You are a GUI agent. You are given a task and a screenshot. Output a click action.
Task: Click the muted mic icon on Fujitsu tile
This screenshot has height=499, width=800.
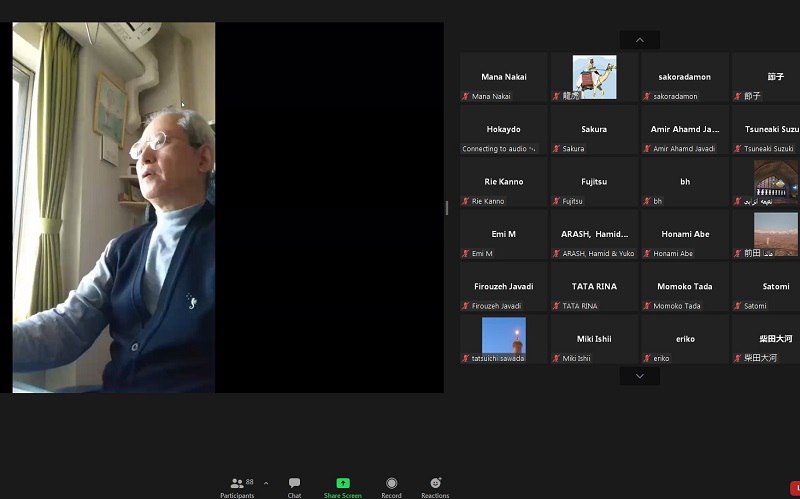557,201
